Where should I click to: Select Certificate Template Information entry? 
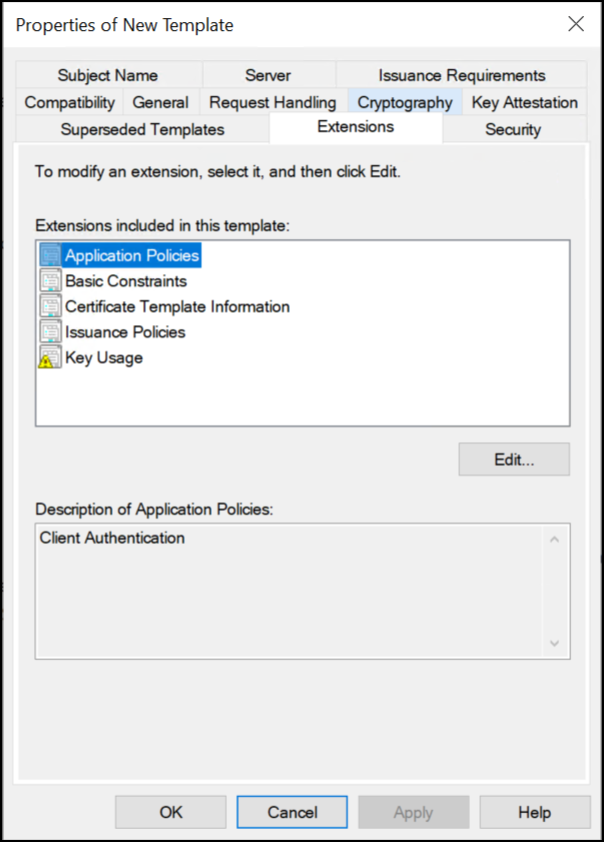tap(177, 307)
